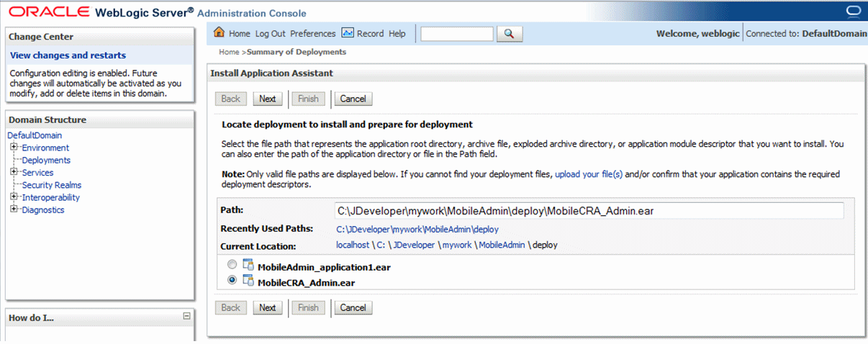Click the bottom Next button
The image size is (868, 344).
click(268, 307)
